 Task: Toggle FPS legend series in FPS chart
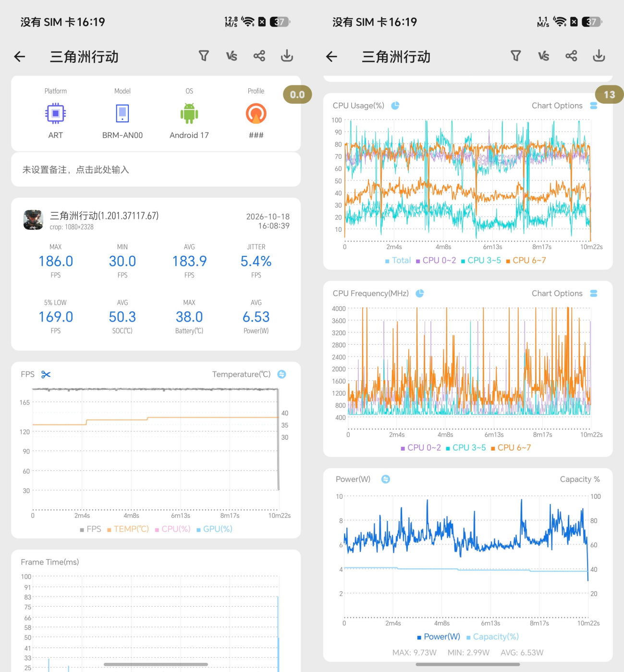tap(90, 529)
